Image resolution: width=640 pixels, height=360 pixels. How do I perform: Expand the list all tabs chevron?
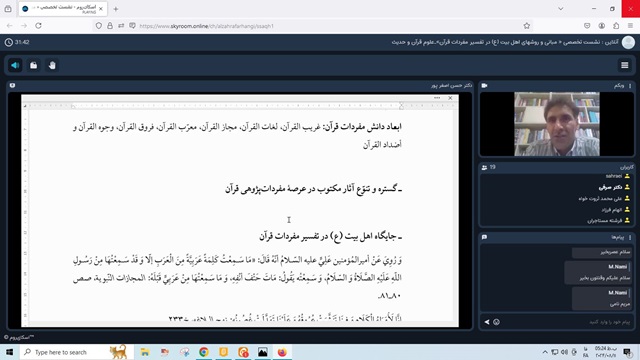(560, 9)
